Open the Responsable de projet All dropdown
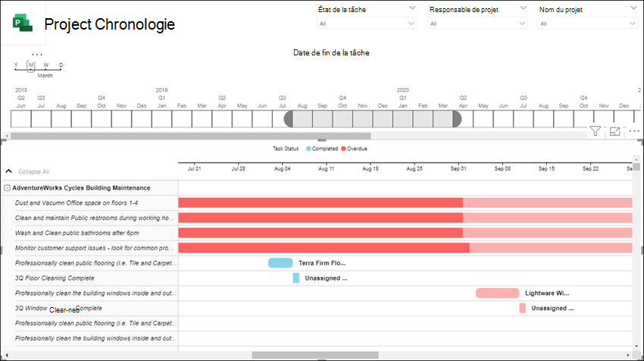The width and height of the screenshot is (644, 361). (x=477, y=24)
